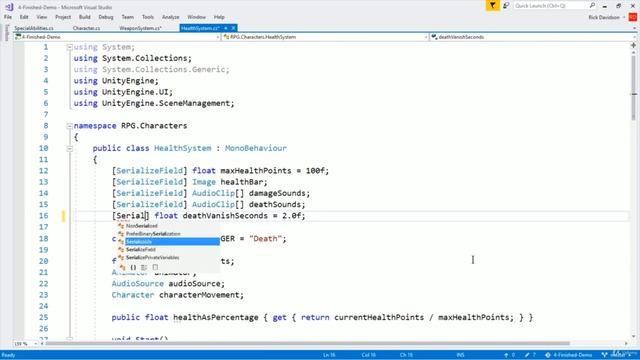The image size is (640, 360).
Task: Open the Analyze menu
Action: click(171, 17)
